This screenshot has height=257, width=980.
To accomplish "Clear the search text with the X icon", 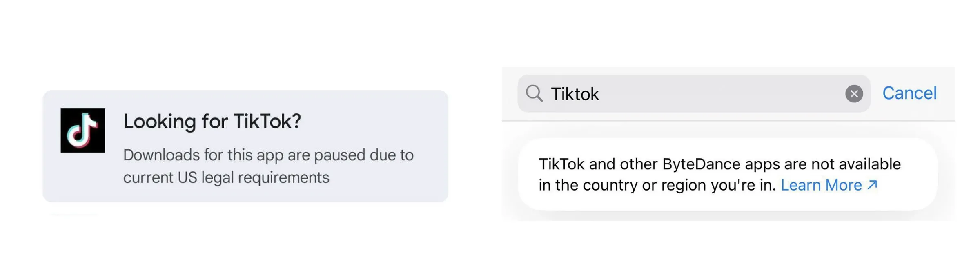I will coord(854,94).
